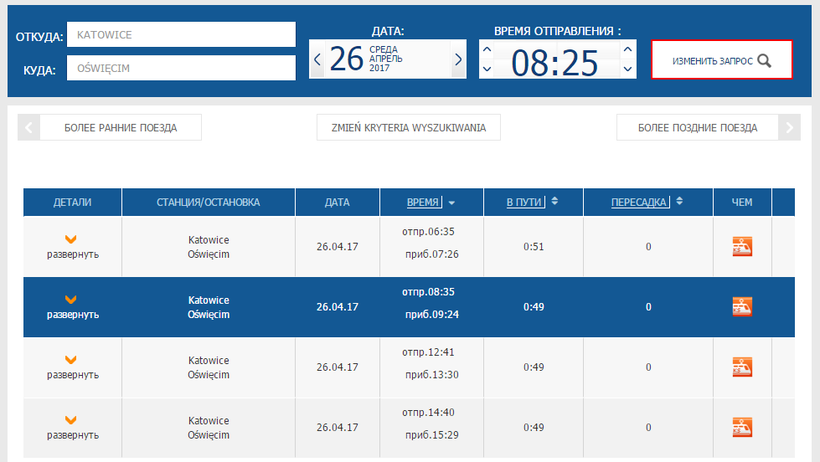The width and height of the screenshot is (820, 462).
Task: Expand details of the 12:41 train
Action: (x=72, y=367)
